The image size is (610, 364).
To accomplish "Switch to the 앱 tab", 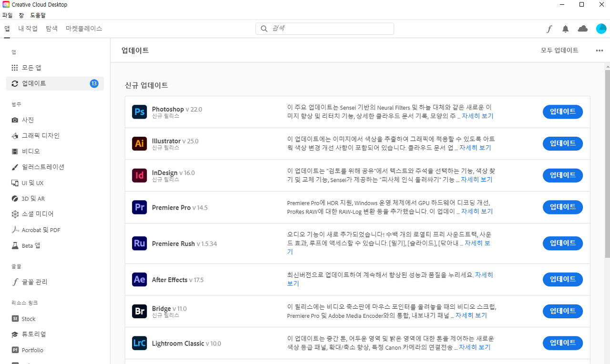I will click(x=7, y=29).
